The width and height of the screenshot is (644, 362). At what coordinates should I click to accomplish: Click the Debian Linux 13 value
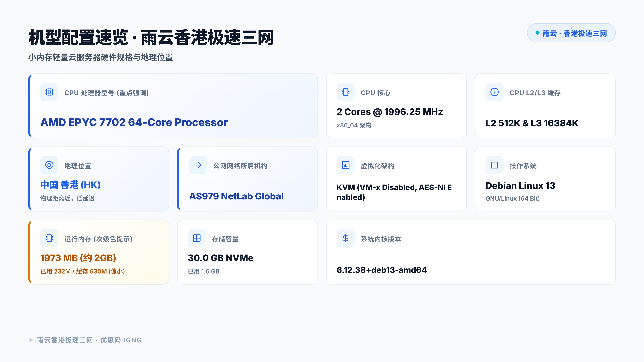click(520, 186)
